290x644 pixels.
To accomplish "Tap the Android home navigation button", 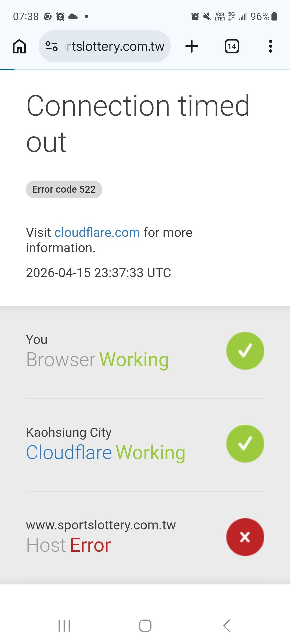I will (x=145, y=626).
